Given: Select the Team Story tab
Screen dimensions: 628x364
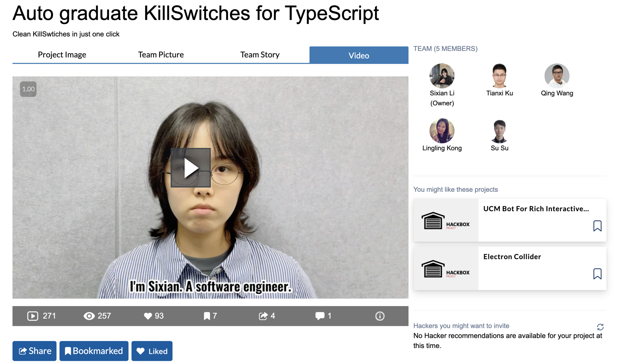Looking at the screenshot, I should click(260, 55).
